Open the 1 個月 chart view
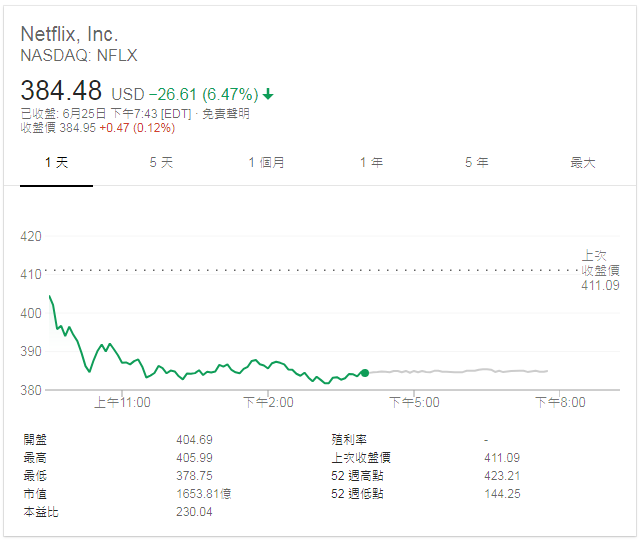Screen dimensions: 641x540 [266, 162]
